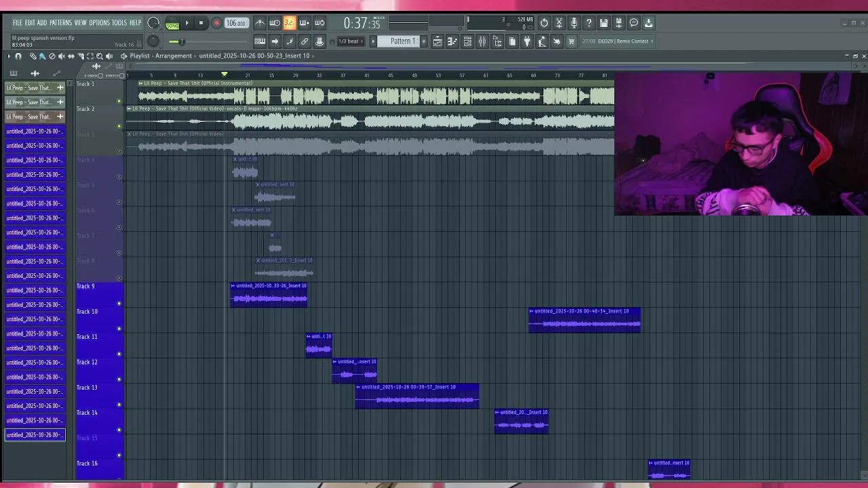Select the Mute tool in playlist toolbar
868x488 pixels.
(61, 56)
